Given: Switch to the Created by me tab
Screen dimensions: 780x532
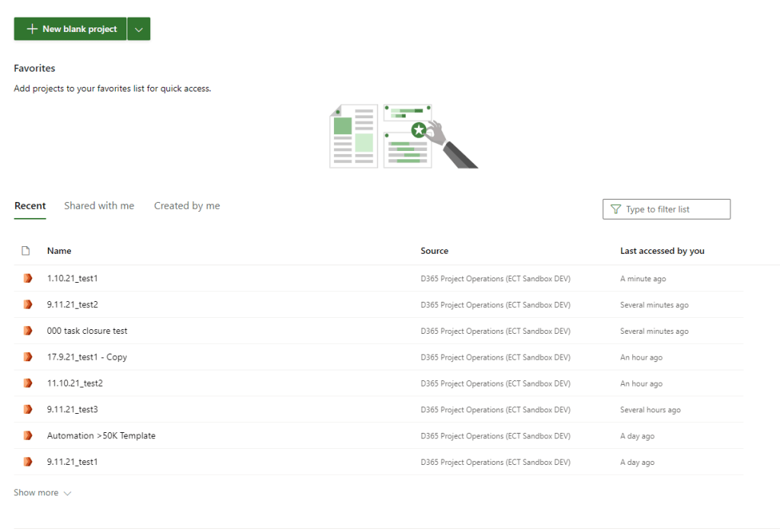Looking at the screenshot, I should tap(187, 206).
